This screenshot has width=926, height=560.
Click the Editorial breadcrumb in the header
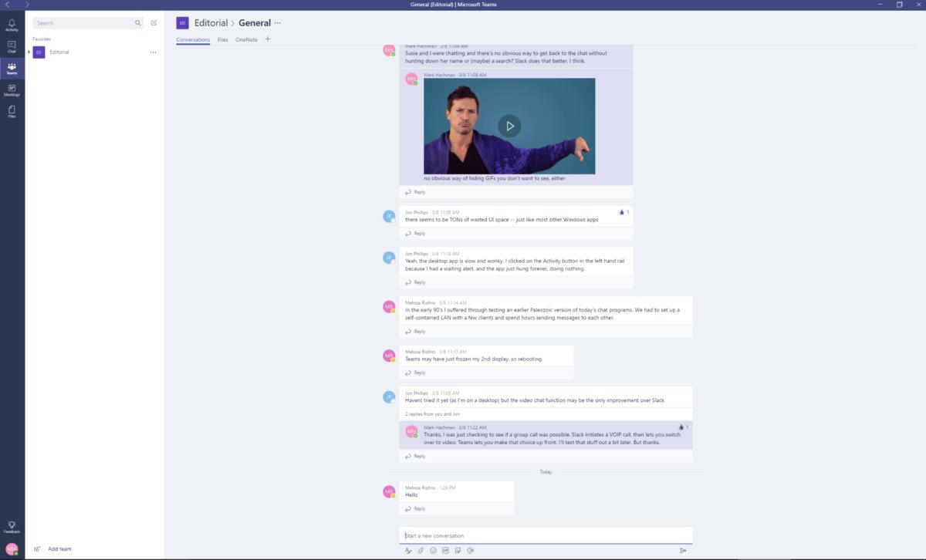[x=211, y=23]
